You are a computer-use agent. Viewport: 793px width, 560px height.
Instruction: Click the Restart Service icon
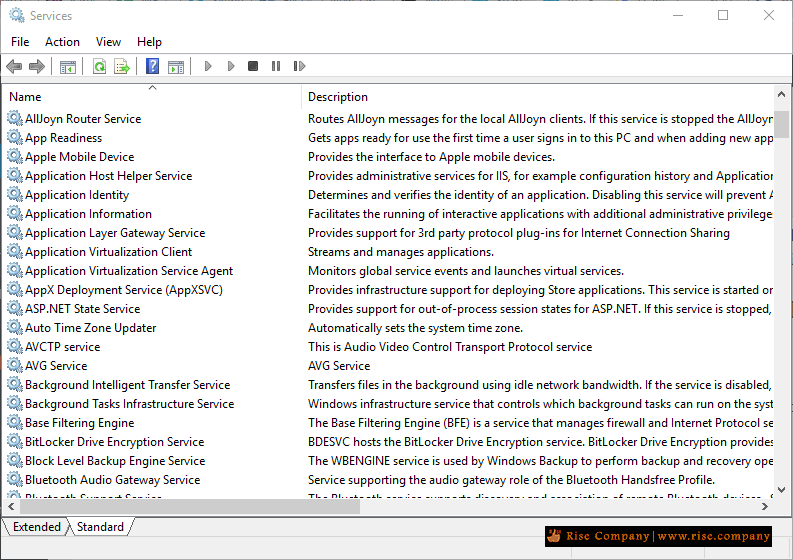click(299, 66)
